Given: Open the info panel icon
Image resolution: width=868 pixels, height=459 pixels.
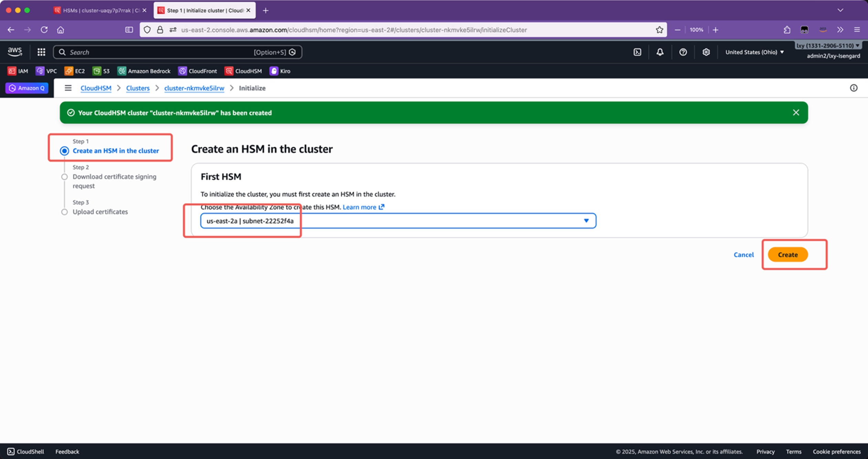Looking at the screenshot, I should coord(854,88).
